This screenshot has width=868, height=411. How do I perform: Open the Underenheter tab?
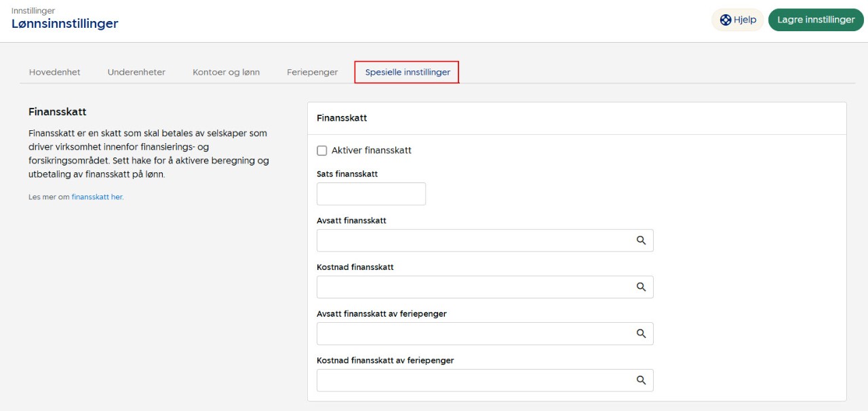(136, 72)
